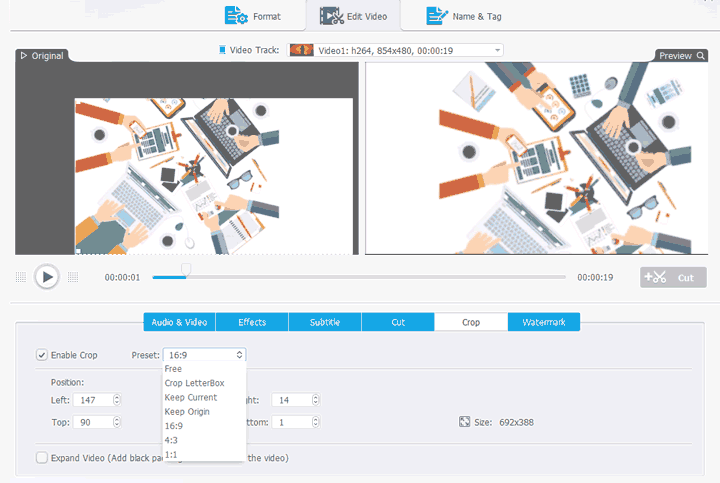Go to the Effects tab

(x=252, y=322)
